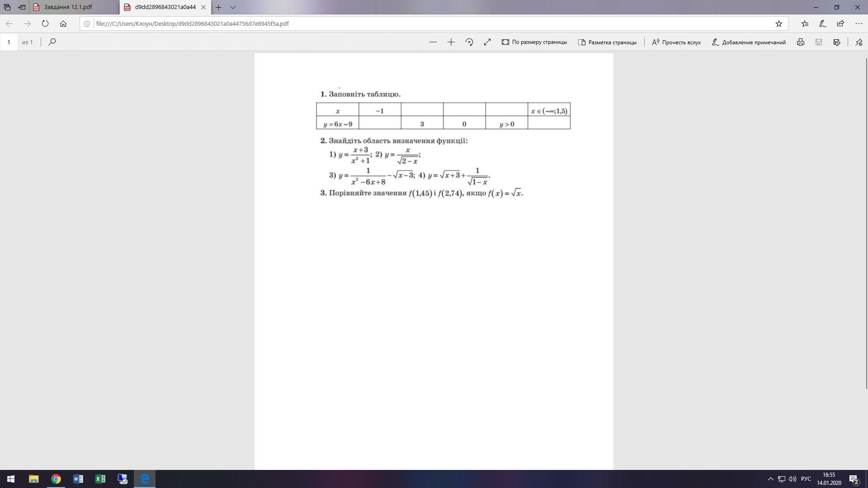The width and height of the screenshot is (868, 488).
Task: Refresh the current page
Action: (45, 23)
